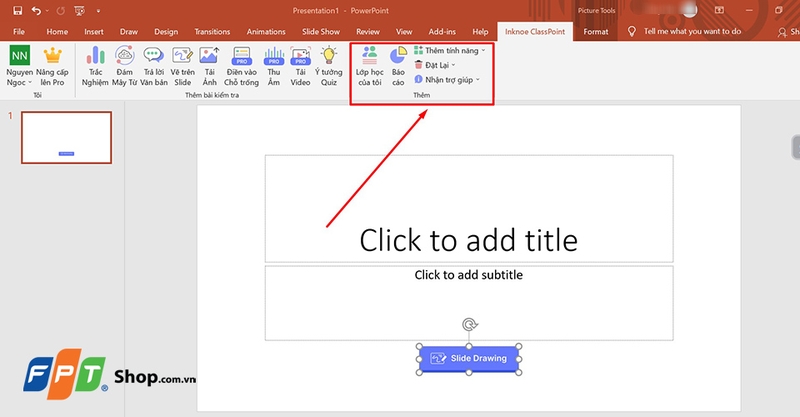Open Lớp học của tôi class icon
Screen dimensions: 800x417
[369, 58]
